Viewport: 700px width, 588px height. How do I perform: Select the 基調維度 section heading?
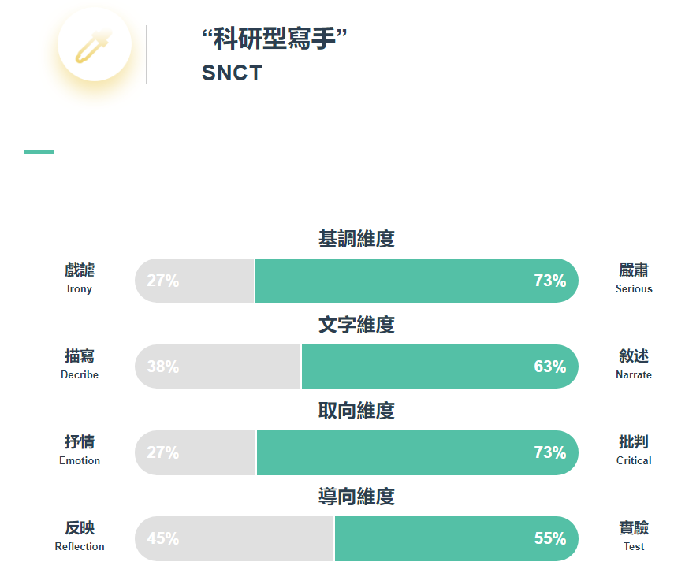pyautogui.click(x=356, y=239)
